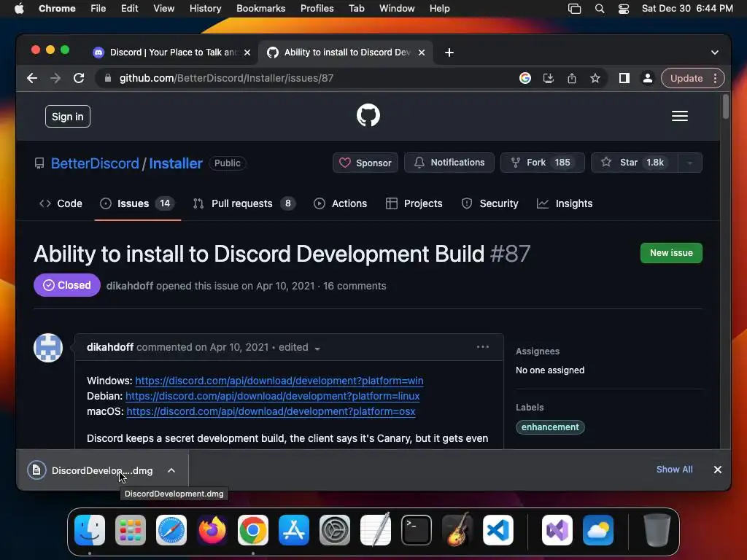Screen dimensions: 747x560
Task: Share this page icon
Action: [572, 78]
